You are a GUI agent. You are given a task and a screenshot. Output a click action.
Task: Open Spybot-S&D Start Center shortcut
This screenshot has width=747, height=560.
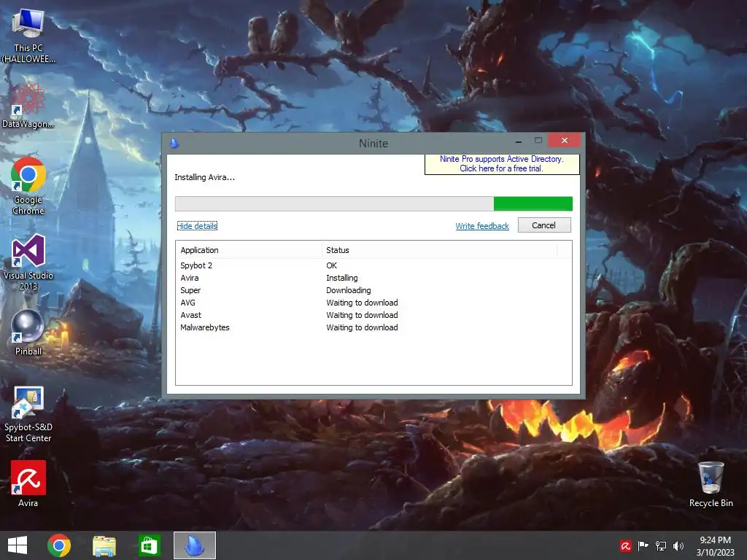coord(28,414)
